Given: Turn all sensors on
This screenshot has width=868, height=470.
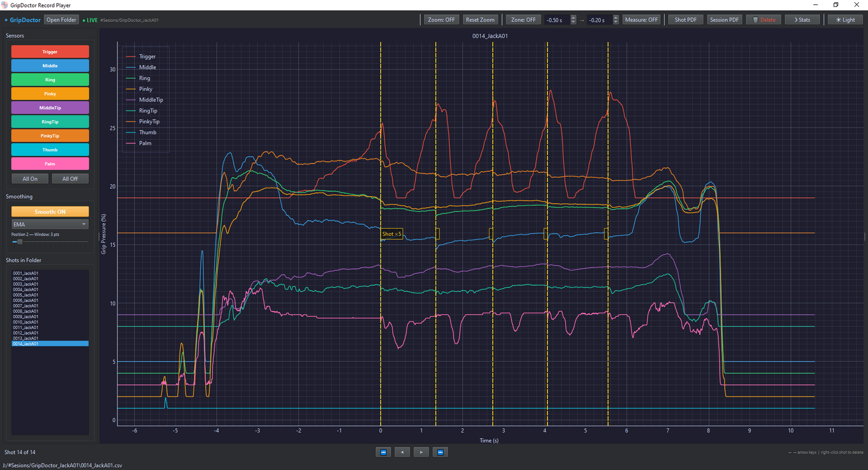Looking at the screenshot, I should [x=30, y=179].
